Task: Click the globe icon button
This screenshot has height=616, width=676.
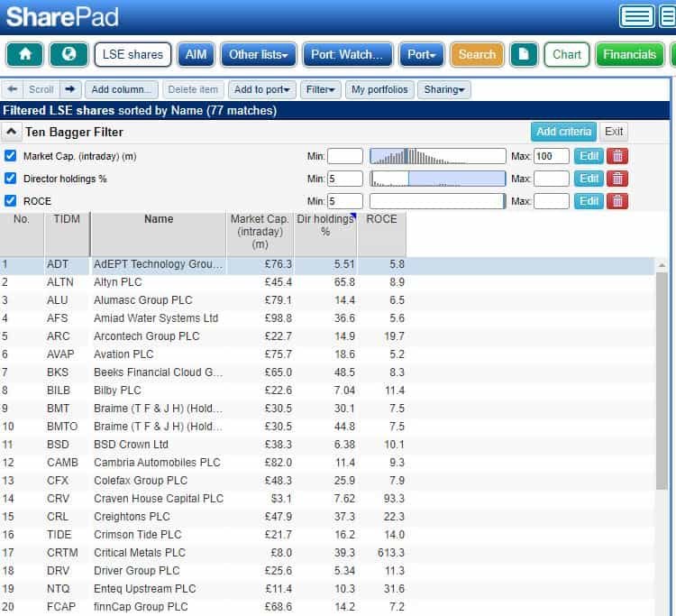Action: tap(69, 55)
